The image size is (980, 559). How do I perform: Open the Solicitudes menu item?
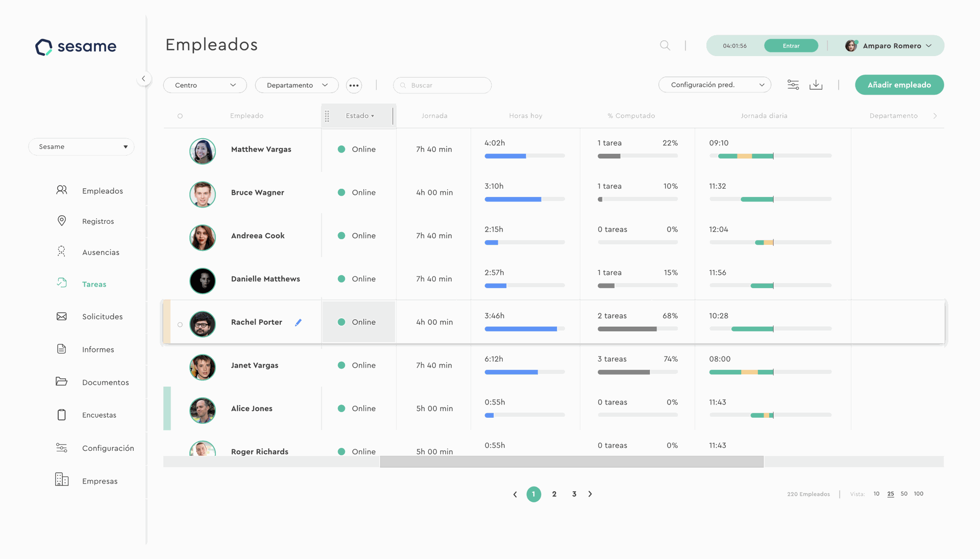102,317
